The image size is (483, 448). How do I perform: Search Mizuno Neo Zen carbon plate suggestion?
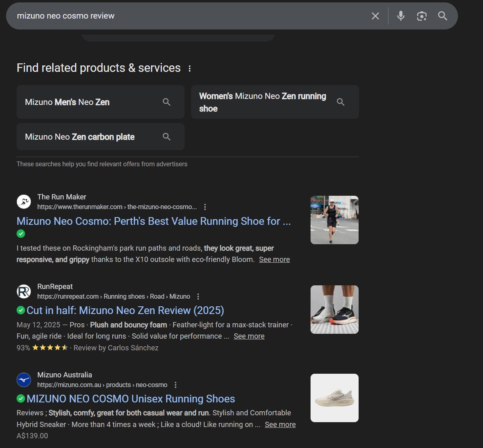(101, 137)
